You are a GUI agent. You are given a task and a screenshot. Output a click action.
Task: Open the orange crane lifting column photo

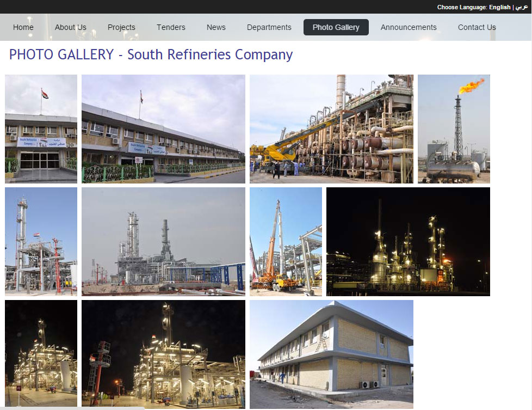pos(286,241)
